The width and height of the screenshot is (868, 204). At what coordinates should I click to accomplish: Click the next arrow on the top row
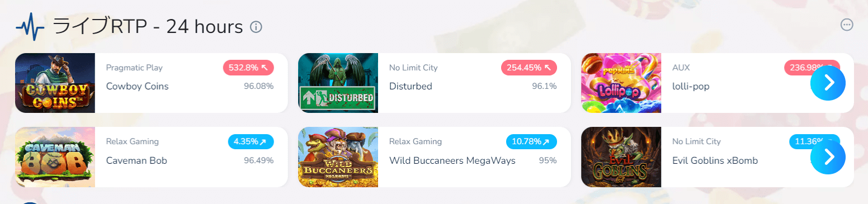pos(828,83)
